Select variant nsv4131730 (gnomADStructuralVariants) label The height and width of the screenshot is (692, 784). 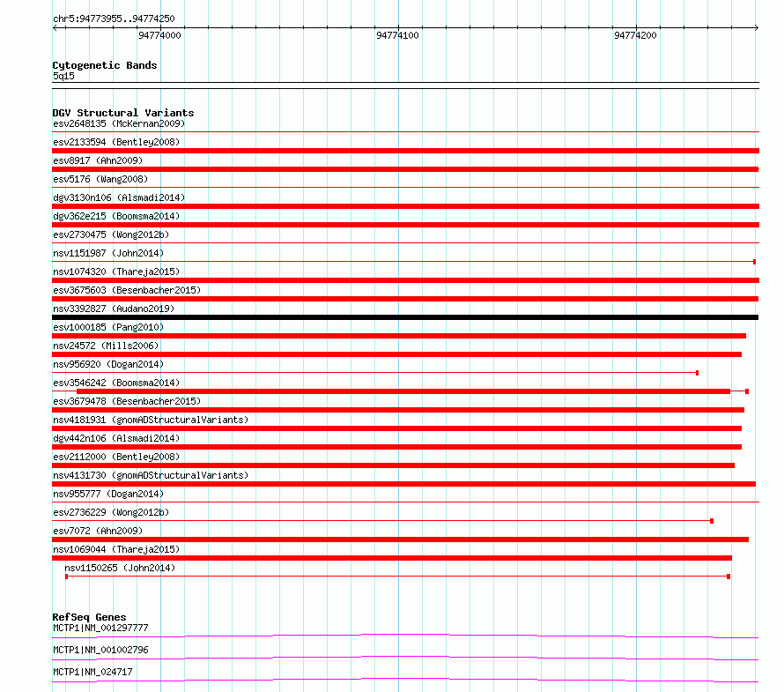(x=151, y=475)
